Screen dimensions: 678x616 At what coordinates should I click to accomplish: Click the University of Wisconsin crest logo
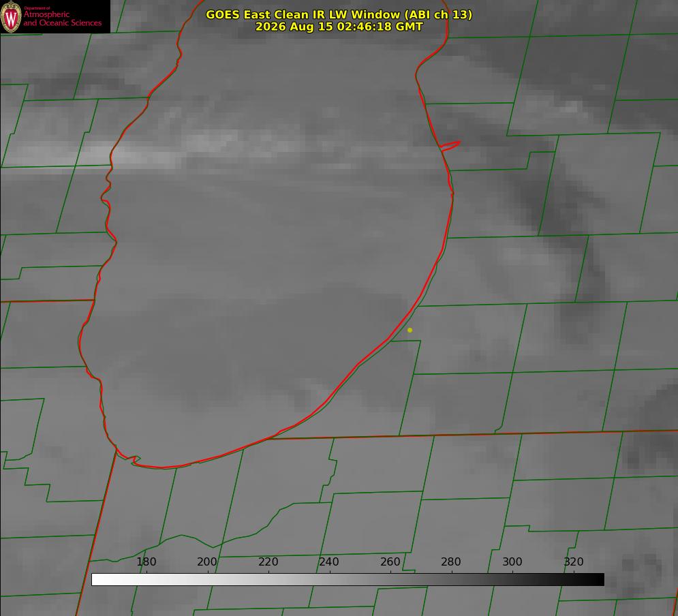tap(11, 16)
